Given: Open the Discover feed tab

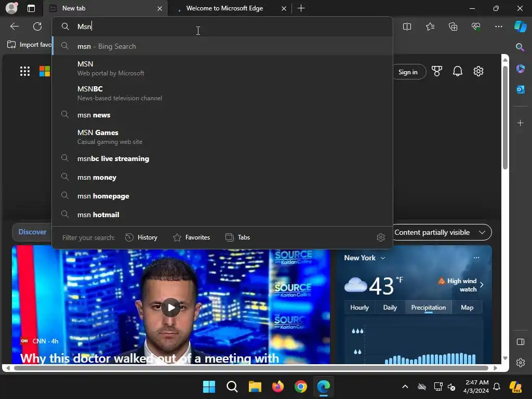Looking at the screenshot, I should (32, 232).
